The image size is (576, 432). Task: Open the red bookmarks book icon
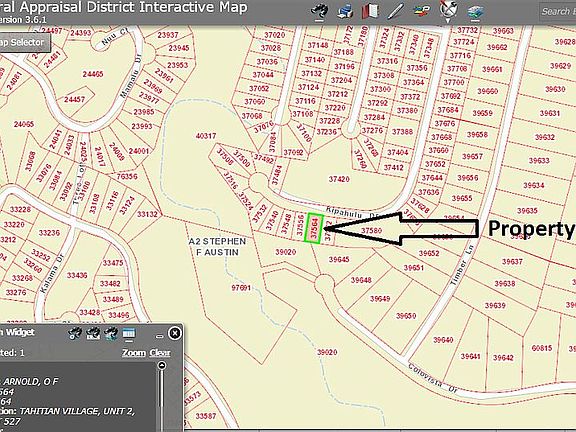pos(370,11)
